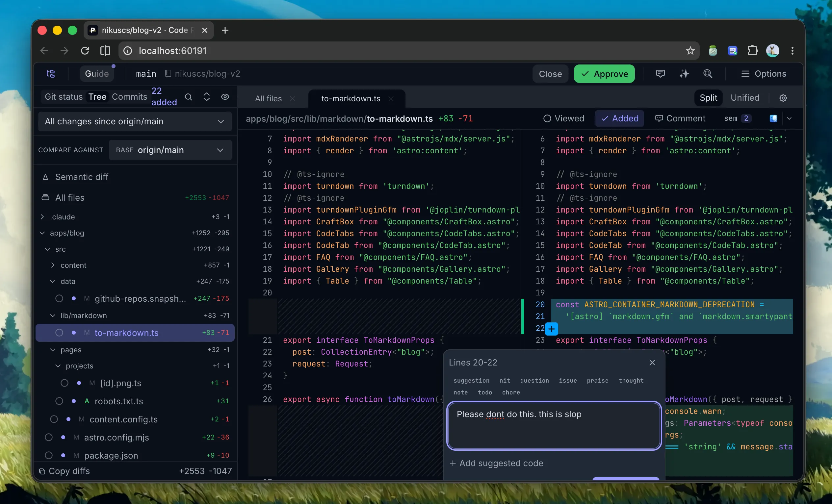The height and width of the screenshot is (504, 832).
Task: Click the Copy diffs icon
Action: (x=42, y=471)
